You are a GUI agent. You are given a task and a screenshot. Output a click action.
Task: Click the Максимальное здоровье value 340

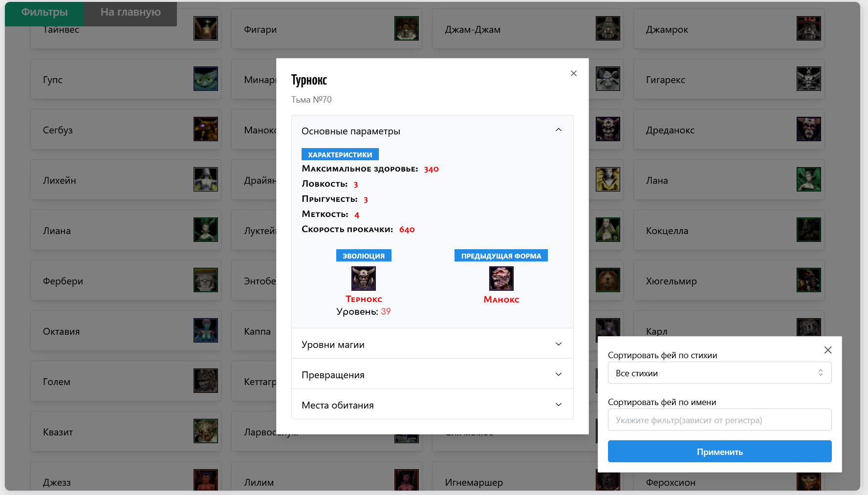[x=431, y=169]
